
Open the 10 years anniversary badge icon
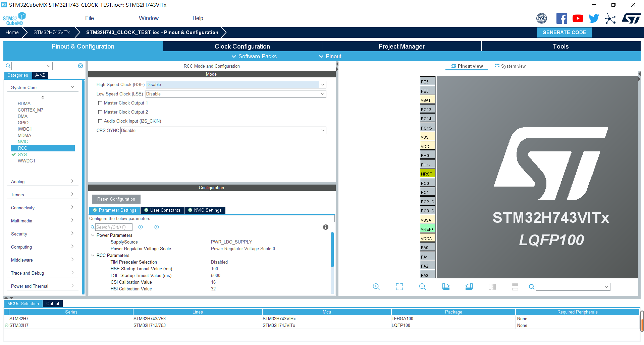tap(541, 18)
